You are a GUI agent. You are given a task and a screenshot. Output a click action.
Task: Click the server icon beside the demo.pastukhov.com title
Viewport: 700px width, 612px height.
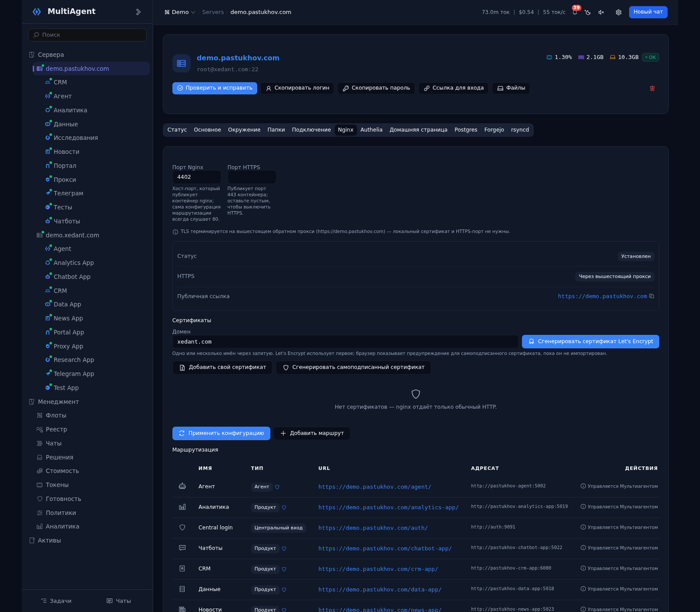click(x=182, y=63)
